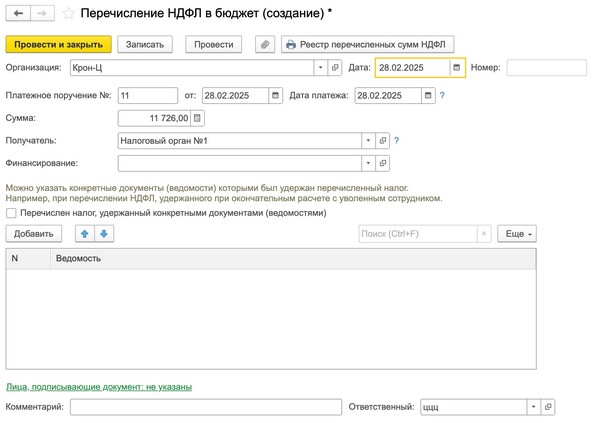600x423 pixels.
Task: Open calendar picker for the Дата field
Action: pos(456,68)
